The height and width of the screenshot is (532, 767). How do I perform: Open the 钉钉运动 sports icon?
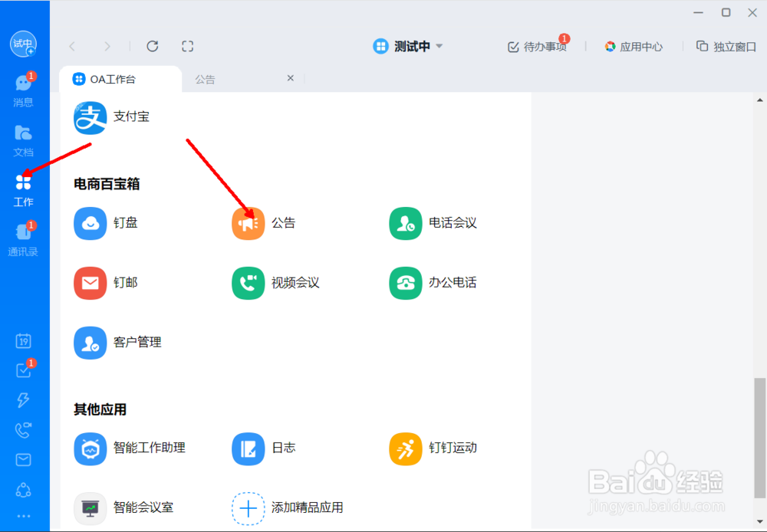pos(406,448)
